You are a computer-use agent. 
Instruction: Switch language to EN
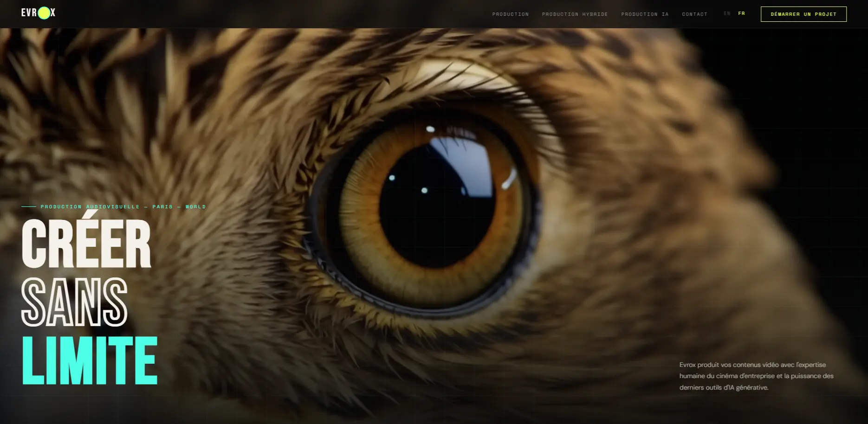coord(727,13)
